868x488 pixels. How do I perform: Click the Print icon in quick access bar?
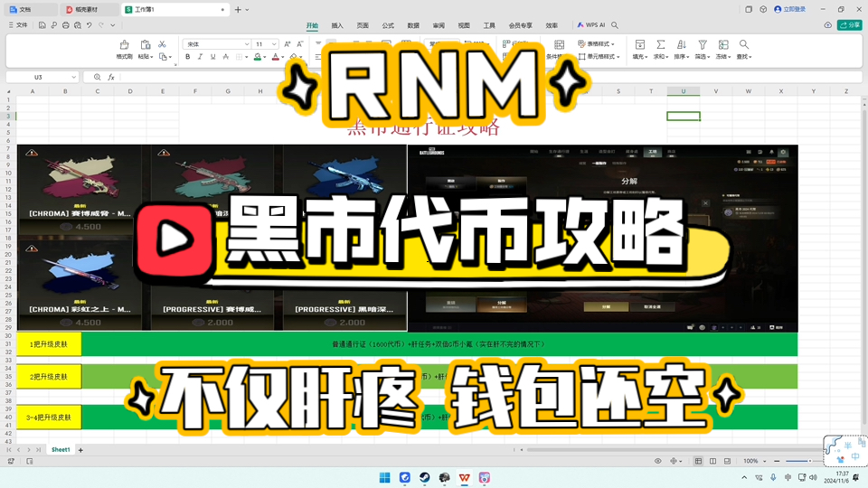[x=66, y=25]
